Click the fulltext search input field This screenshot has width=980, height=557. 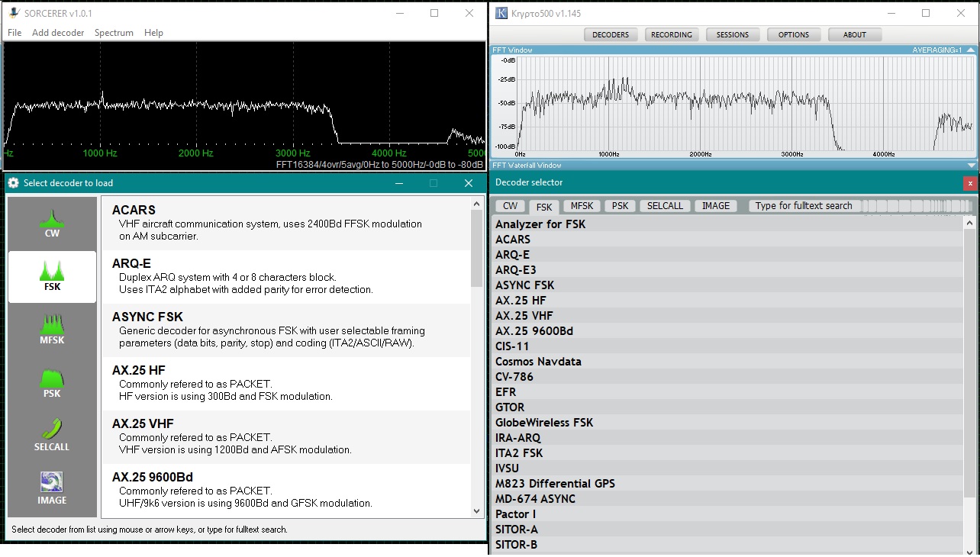coord(804,206)
